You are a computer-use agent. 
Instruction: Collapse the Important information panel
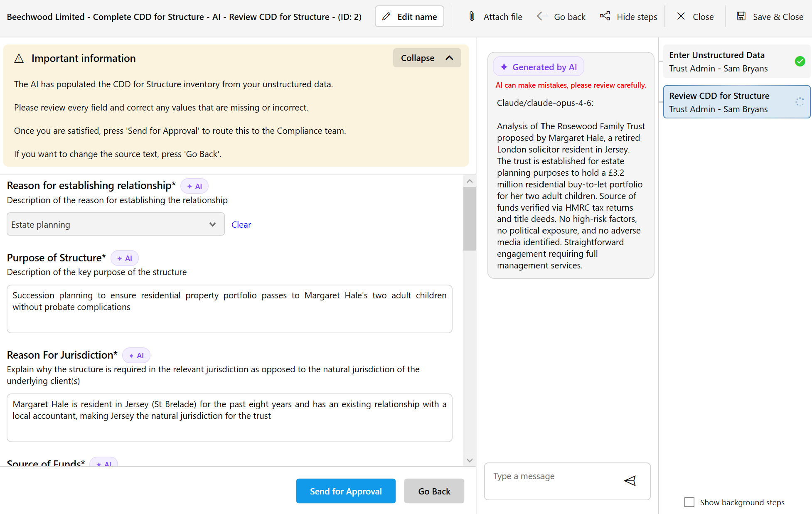coord(427,58)
